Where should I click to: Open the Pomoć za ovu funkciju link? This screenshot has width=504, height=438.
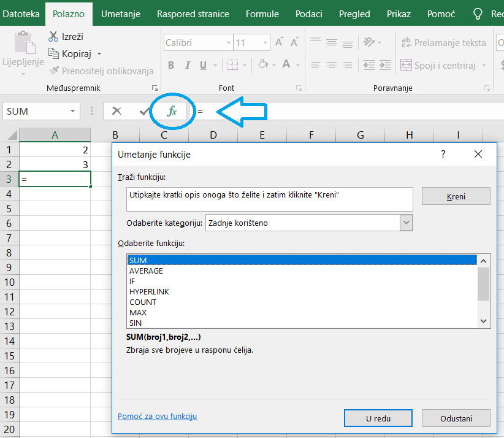(157, 417)
